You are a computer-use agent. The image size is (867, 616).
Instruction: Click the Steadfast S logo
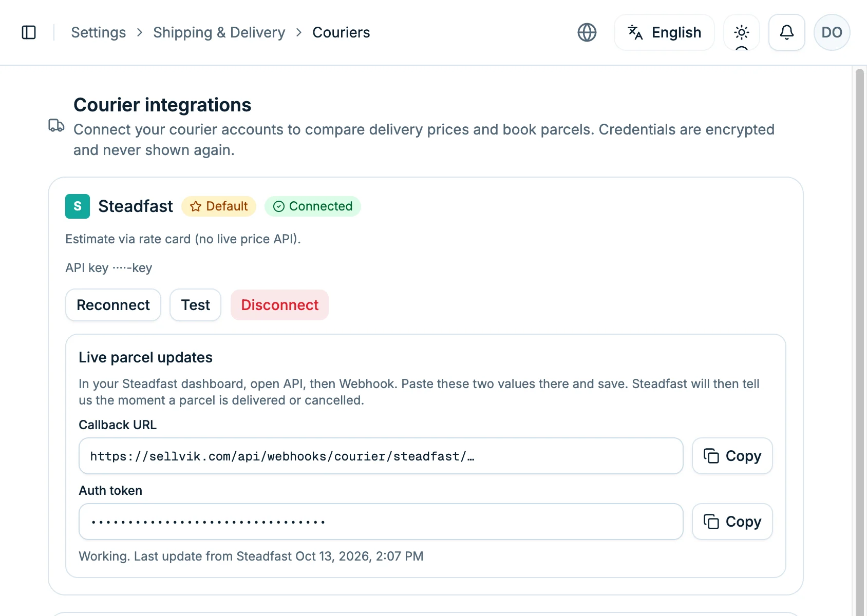pos(78,206)
